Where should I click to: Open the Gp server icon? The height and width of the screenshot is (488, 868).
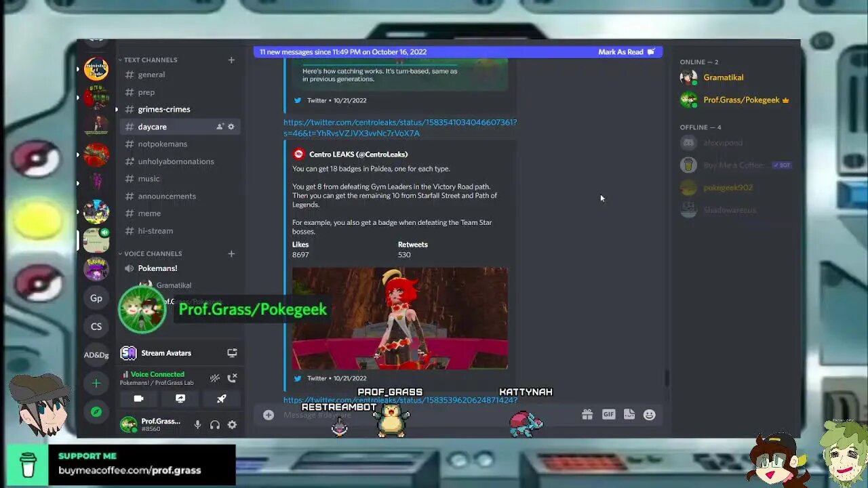(96, 298)
